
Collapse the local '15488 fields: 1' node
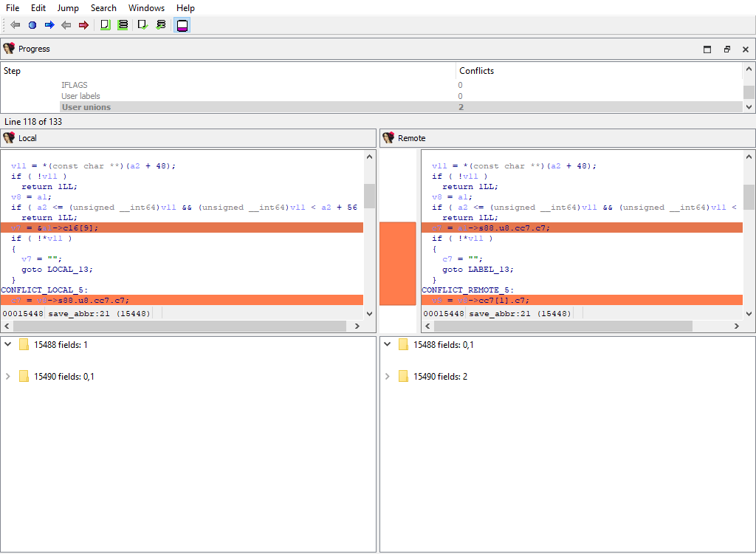[x=7, y=344]
